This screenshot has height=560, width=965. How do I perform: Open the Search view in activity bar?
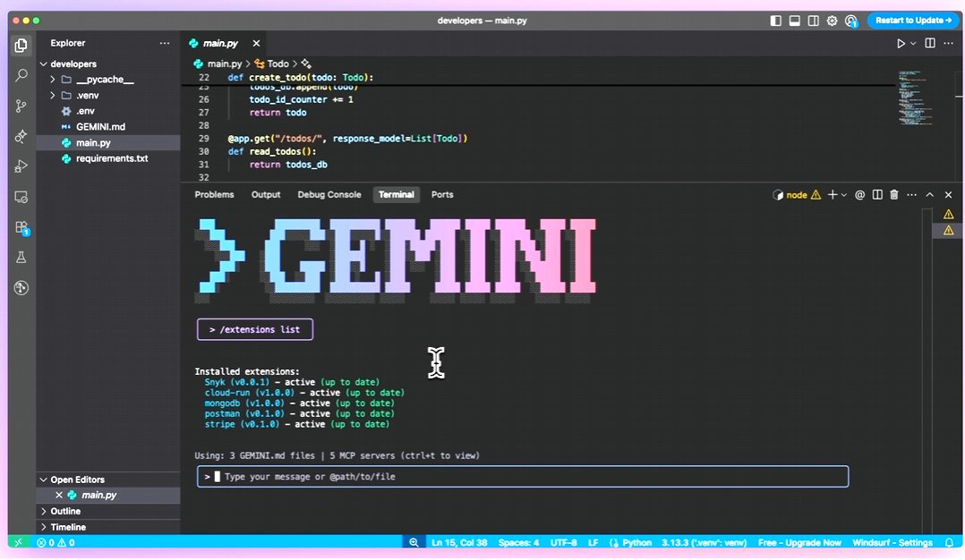tap(21, 75)
